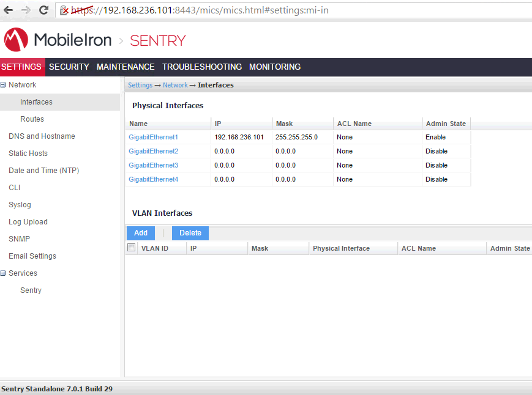Select Interfaces in the sidebar

point(36,102)
